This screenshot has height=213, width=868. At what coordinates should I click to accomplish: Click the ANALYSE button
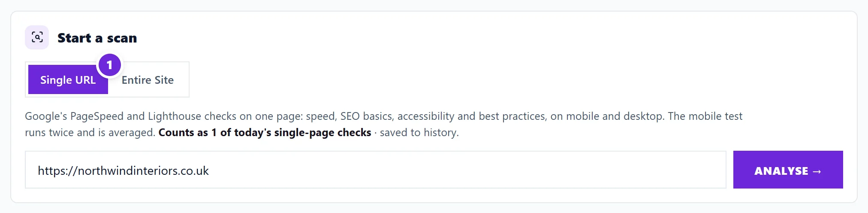(788, 170)
